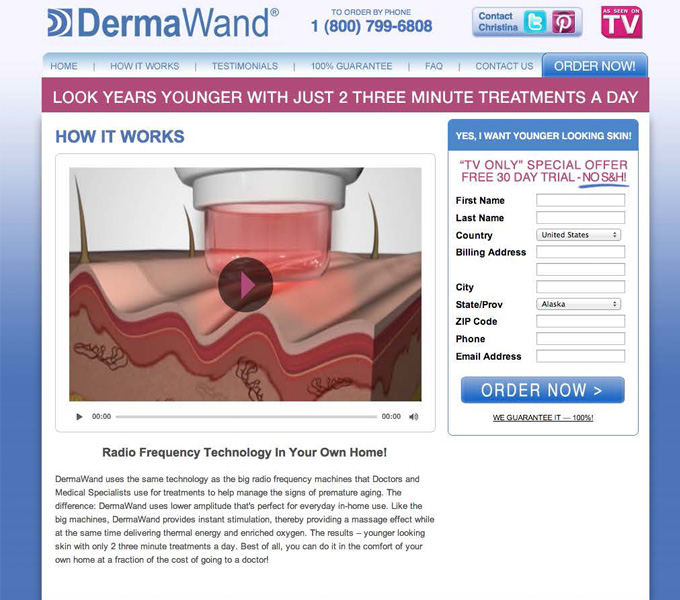Focus the First Name input field
The width and height of the screenshot is (680, 600).
click(581, 200)
